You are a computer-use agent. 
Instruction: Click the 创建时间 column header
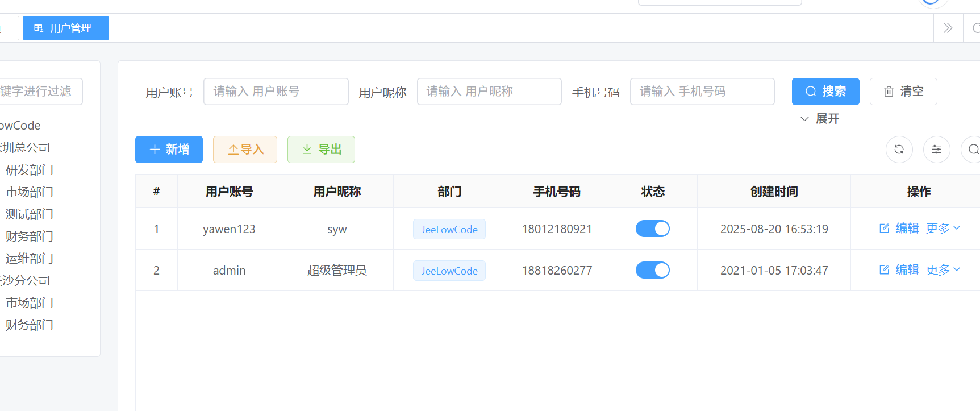click(774, 192)
